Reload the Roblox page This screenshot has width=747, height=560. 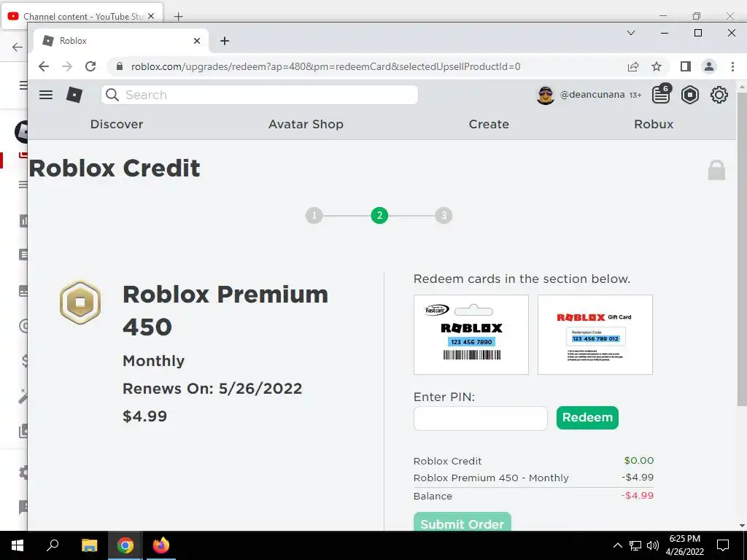click(x=90, y=66)
